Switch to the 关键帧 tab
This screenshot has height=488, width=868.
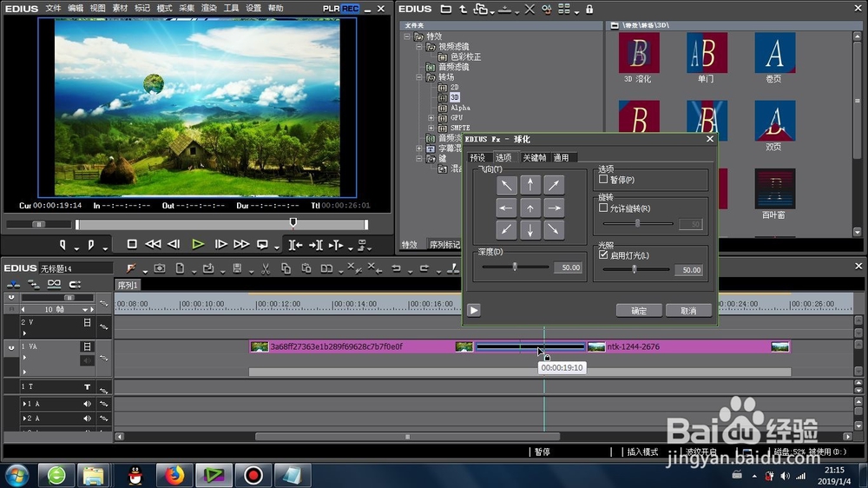[x=534, y=158]
